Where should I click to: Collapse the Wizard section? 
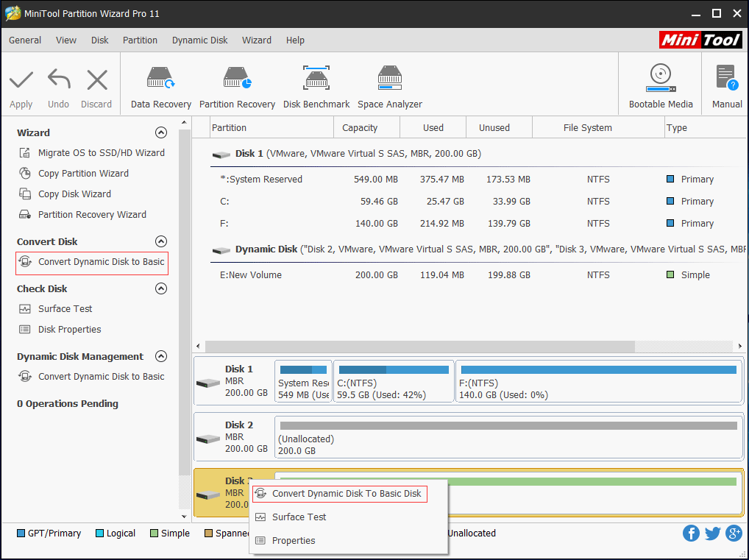160,132
